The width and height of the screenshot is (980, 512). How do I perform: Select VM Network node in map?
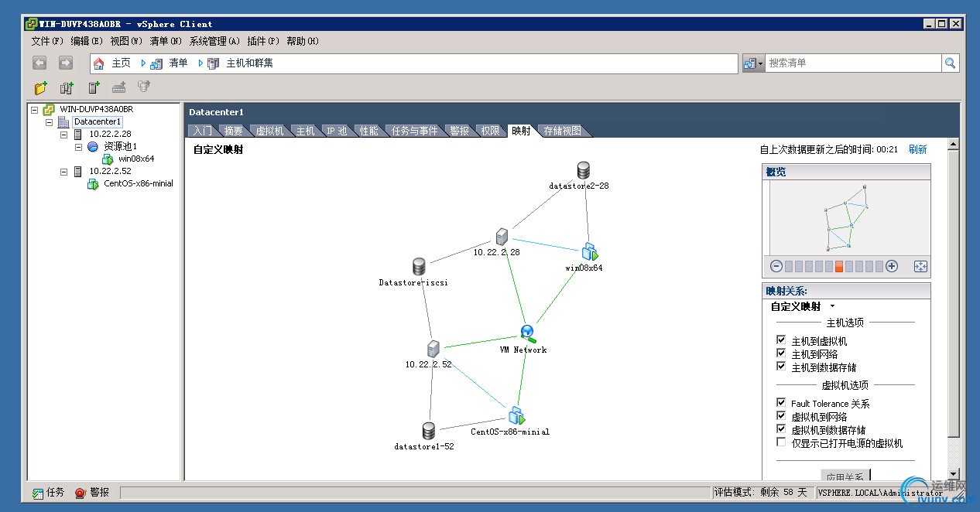(x=527, y=333)
